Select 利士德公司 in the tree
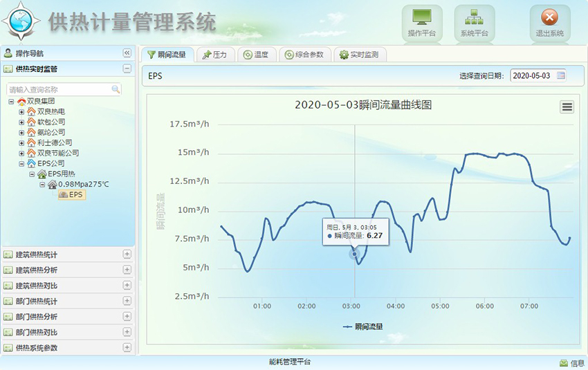This screenshot has width=588, height=370. click(54, 142)
